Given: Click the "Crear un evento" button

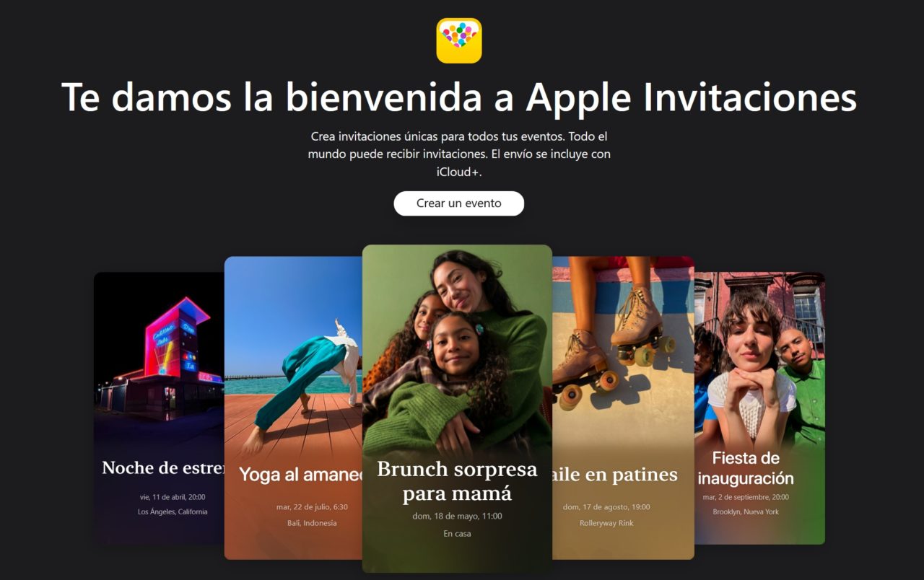Looking at the screenshot, I should 458,203.
